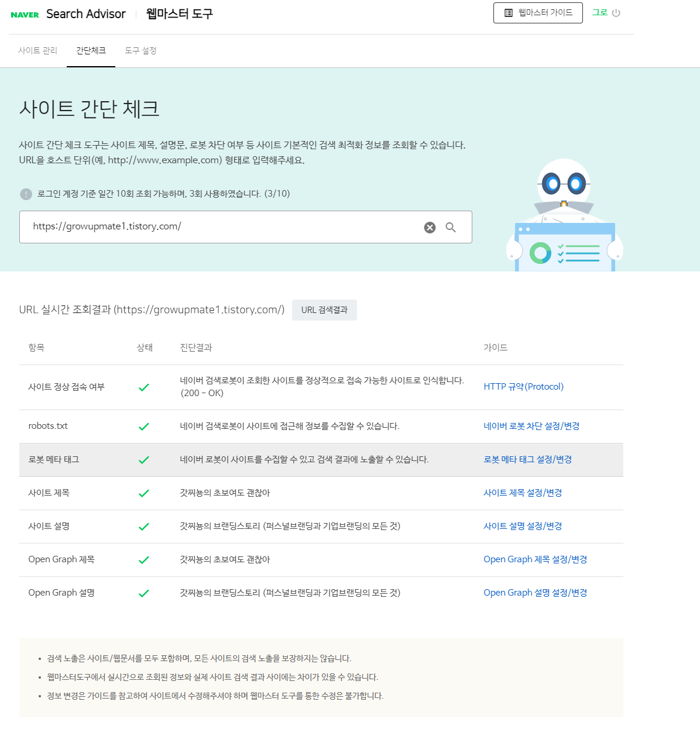This screenshot has height=736, width=700.
Task: Click the NAVER logo
Action: pos(25,15)
